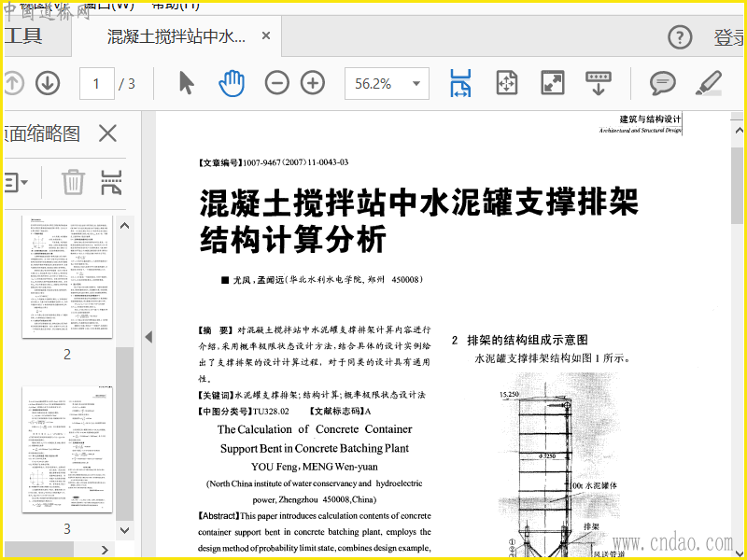
Task: Go to next page with down arrow
Action: pos(48,83)
